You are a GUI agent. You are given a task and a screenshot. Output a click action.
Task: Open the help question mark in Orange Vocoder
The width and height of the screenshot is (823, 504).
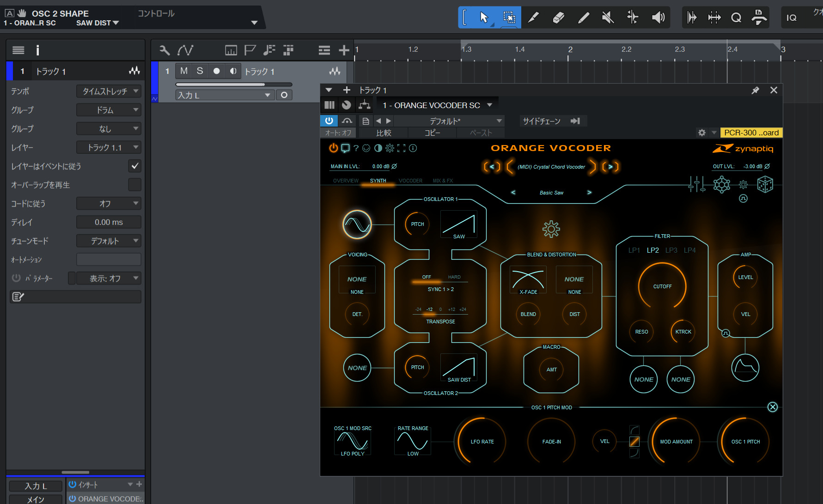coord(356,148)
